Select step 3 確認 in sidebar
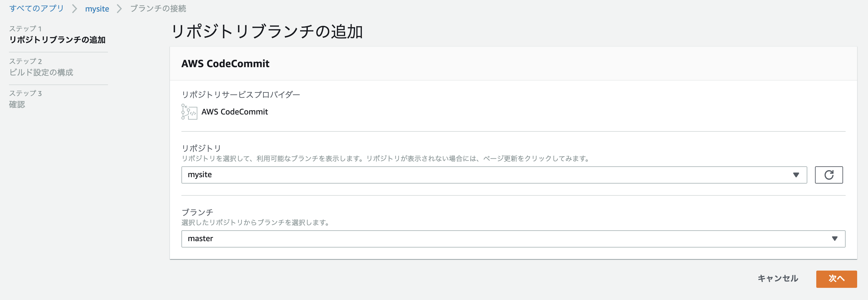868x300 pixels. point(17,105)
